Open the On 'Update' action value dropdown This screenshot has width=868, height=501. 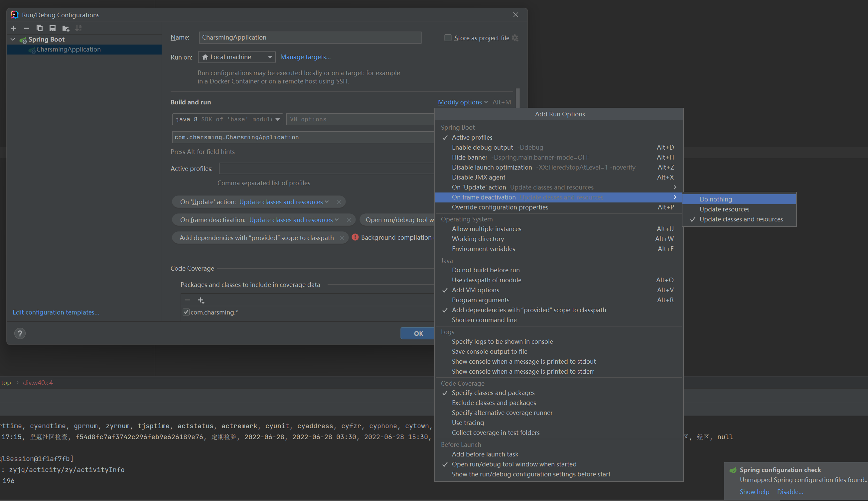point(284,202)
